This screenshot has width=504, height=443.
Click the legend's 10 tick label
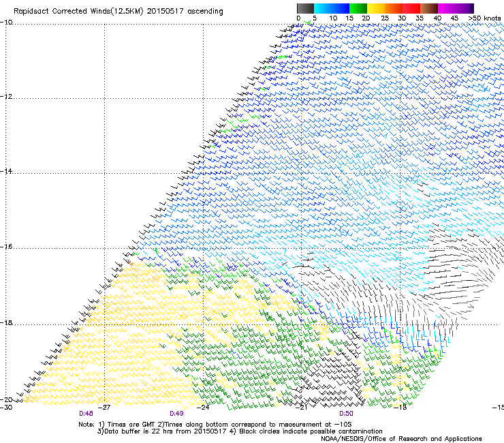pyautogui.click(x=333, y=18)
